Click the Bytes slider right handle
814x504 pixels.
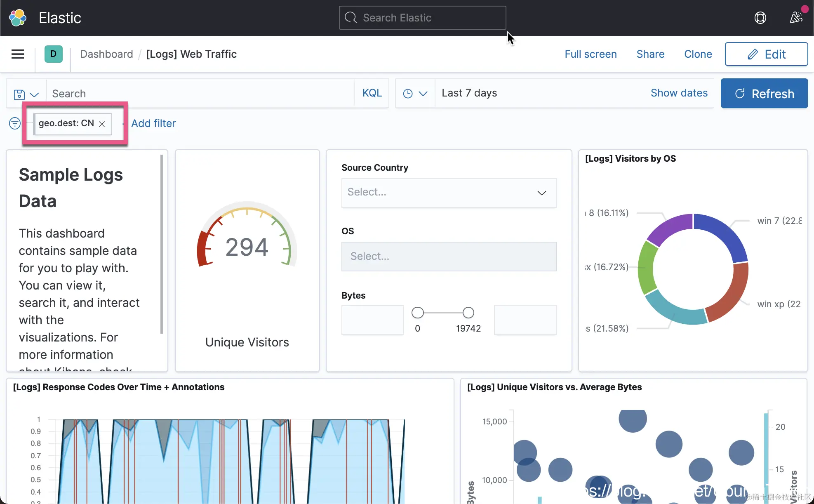468,313
